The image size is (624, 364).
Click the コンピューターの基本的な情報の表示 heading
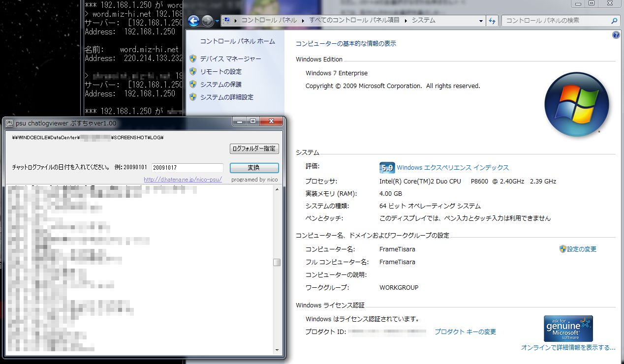(x=346, y=43)
